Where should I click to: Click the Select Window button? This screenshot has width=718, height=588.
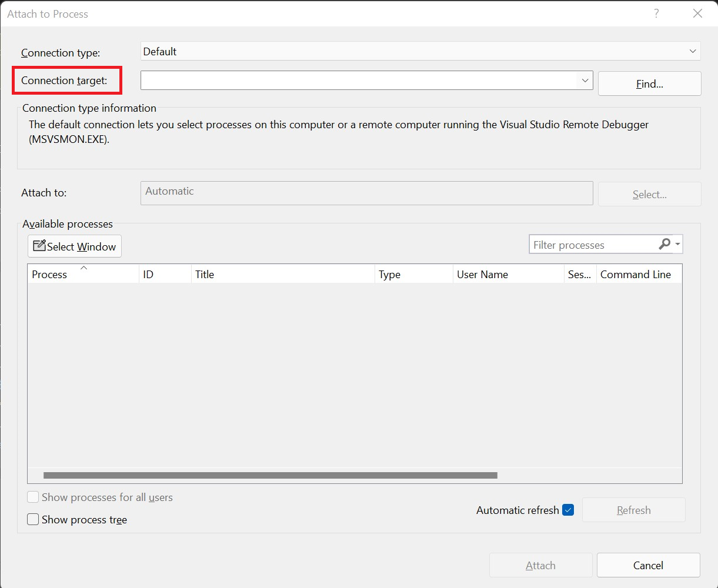(x=75, y=246)
